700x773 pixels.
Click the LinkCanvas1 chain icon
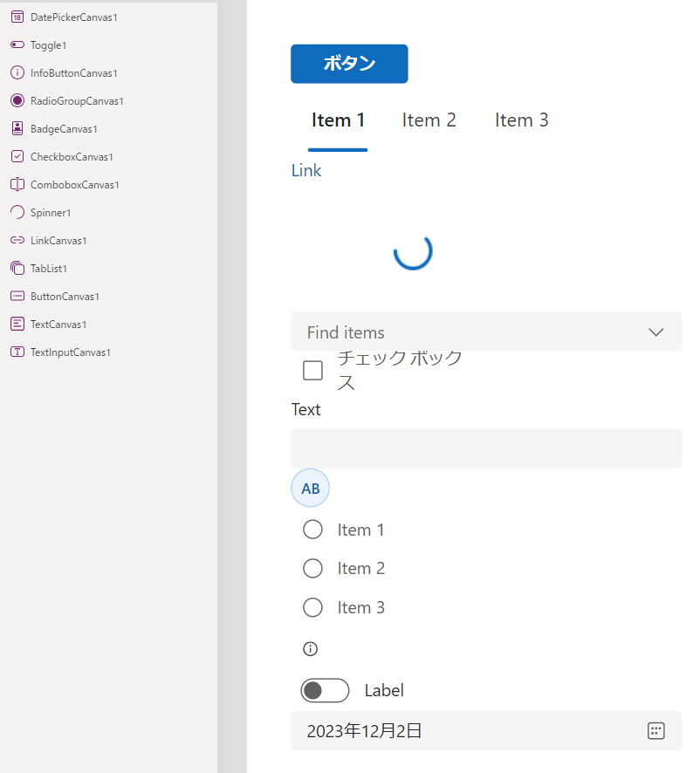point(17,240)
